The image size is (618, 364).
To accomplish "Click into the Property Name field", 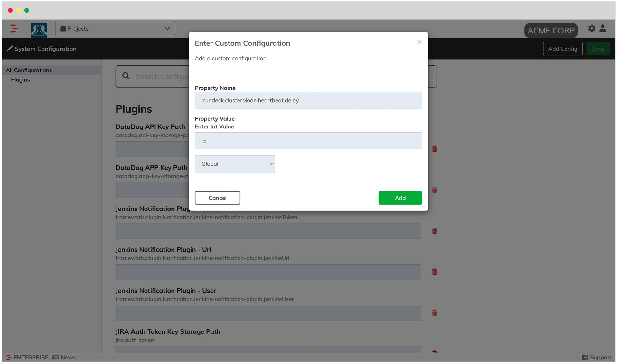I will [x=308, y=100].
